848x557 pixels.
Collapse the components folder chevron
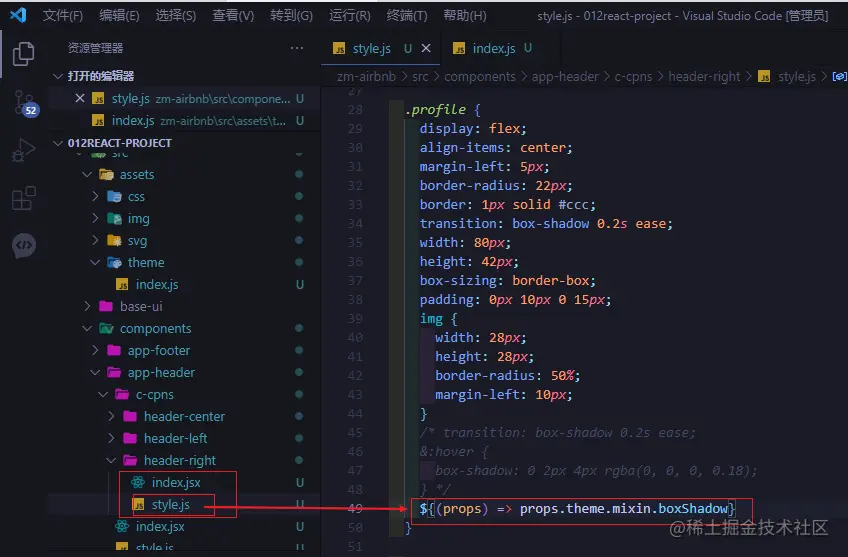coord(87,328)
